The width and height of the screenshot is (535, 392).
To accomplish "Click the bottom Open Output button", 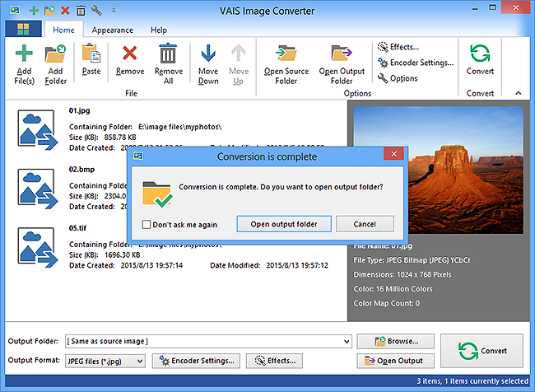I will click(x=395, y=361).
